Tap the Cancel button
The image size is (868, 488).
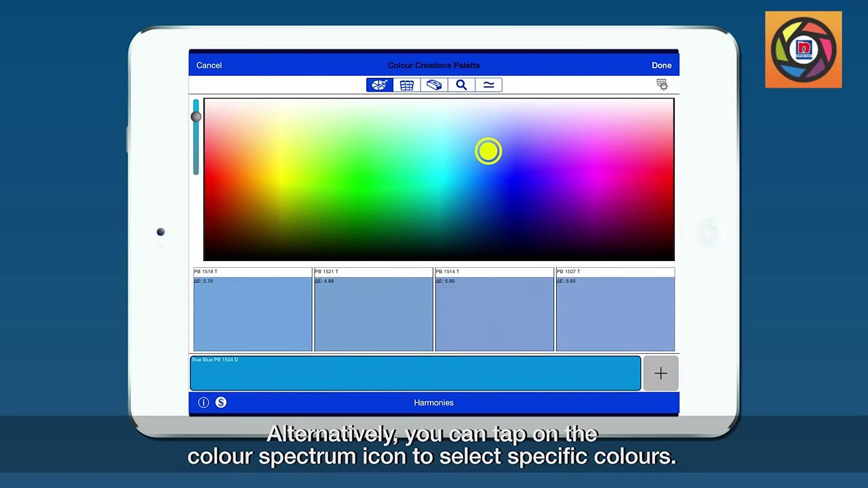(209, 66)
